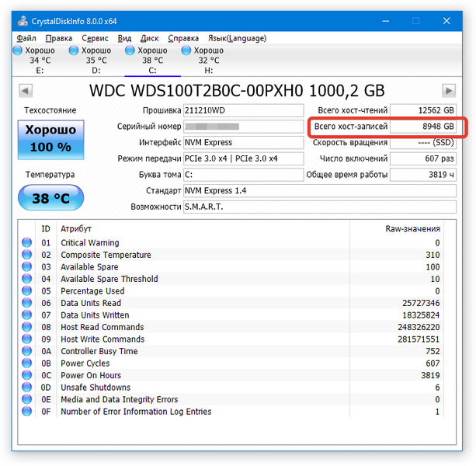Screen dimensions: 476x466
Task: Select the Critical Warning attribute text
Action: (x=90, y=242)
